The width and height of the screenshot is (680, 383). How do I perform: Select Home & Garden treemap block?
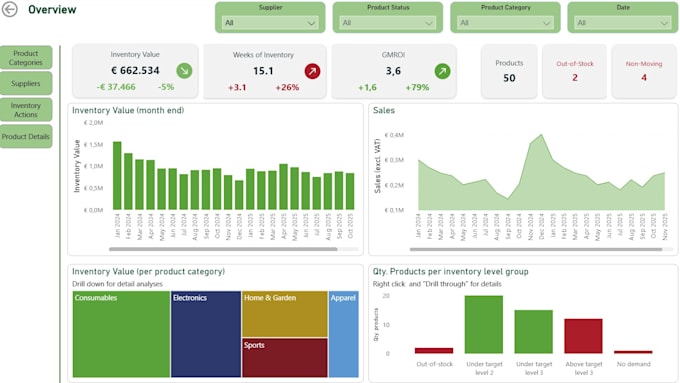point(285,314)
